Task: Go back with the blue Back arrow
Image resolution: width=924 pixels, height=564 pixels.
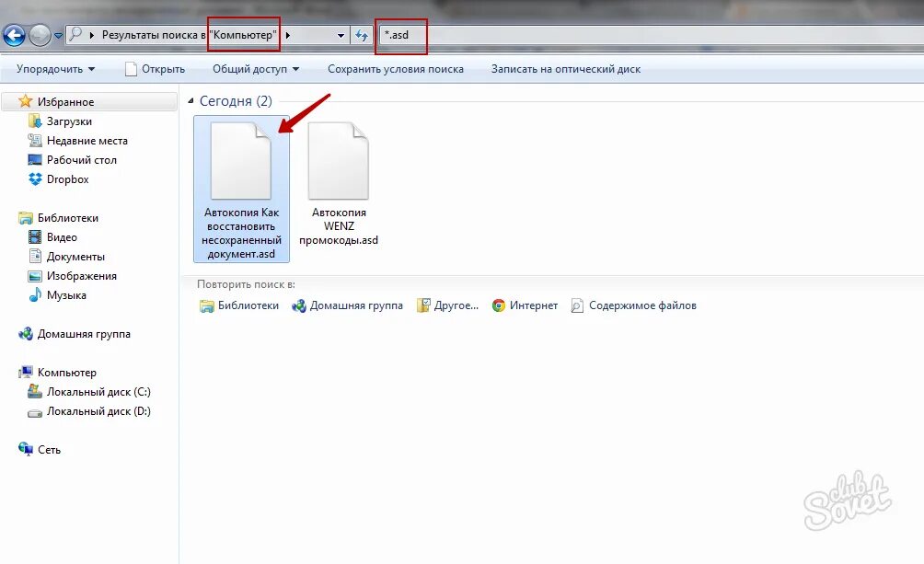Action: tap(14, 35)
